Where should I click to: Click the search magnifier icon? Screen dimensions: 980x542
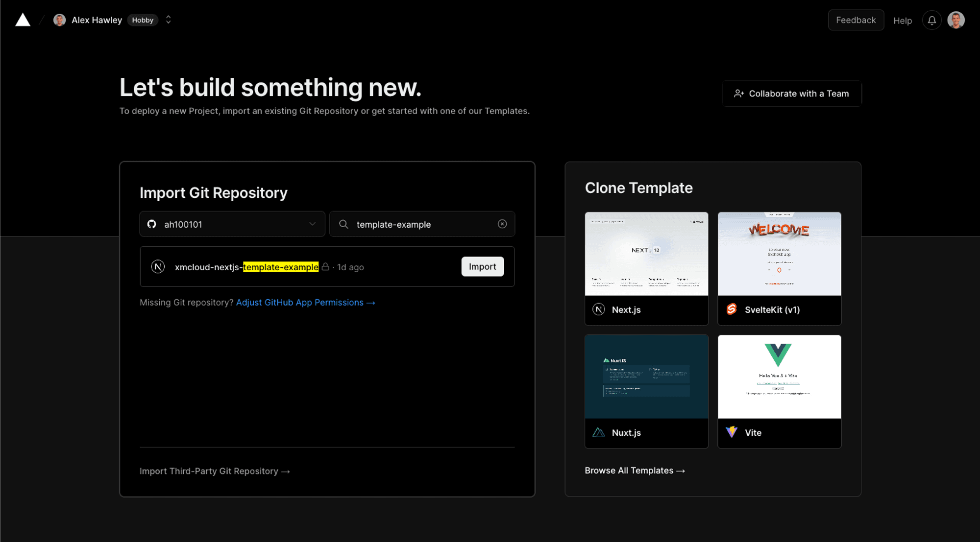pos(344,224)
